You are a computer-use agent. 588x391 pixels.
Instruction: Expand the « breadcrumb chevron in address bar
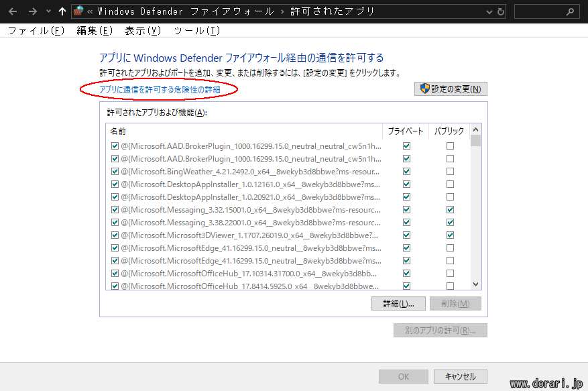(90, 11)
